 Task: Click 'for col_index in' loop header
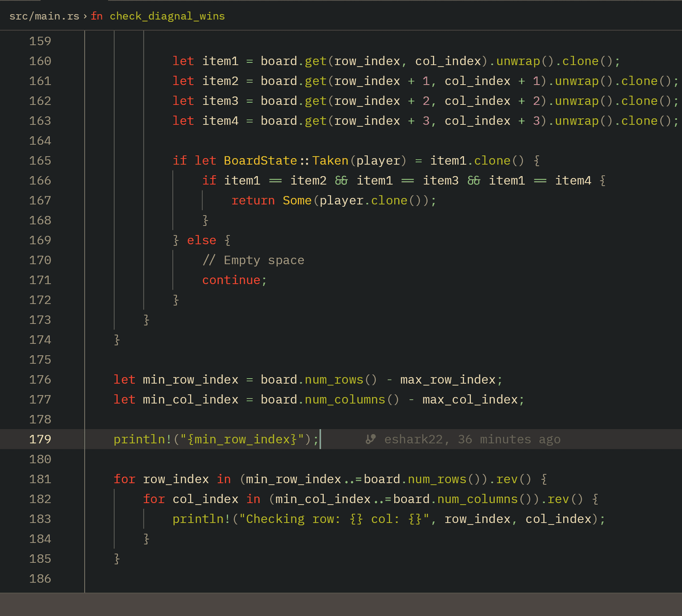[x=371, y=499]
